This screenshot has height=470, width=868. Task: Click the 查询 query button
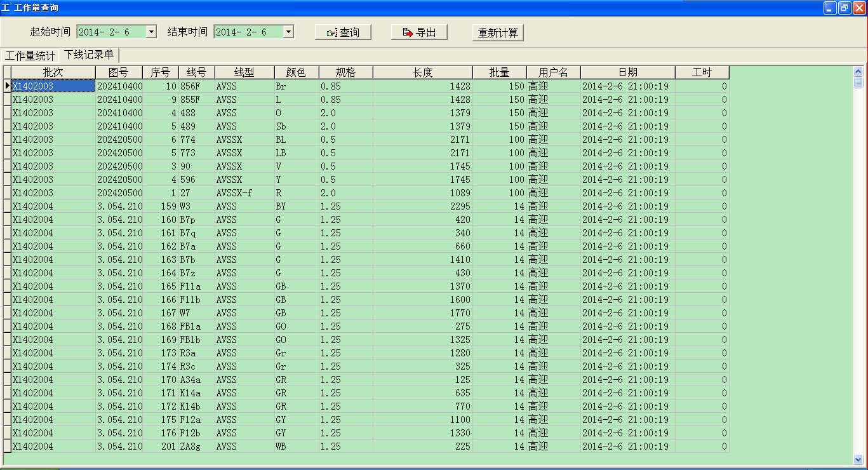tap(343, 32)
